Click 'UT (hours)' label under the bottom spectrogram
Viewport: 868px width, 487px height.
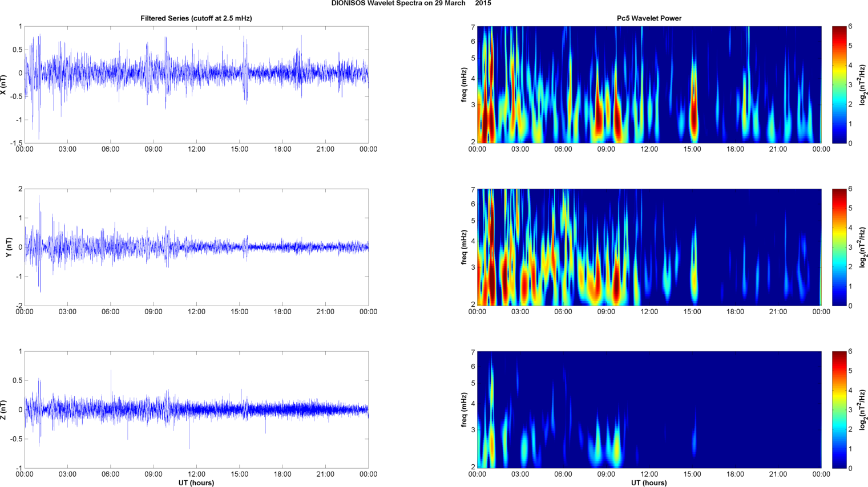649,482
